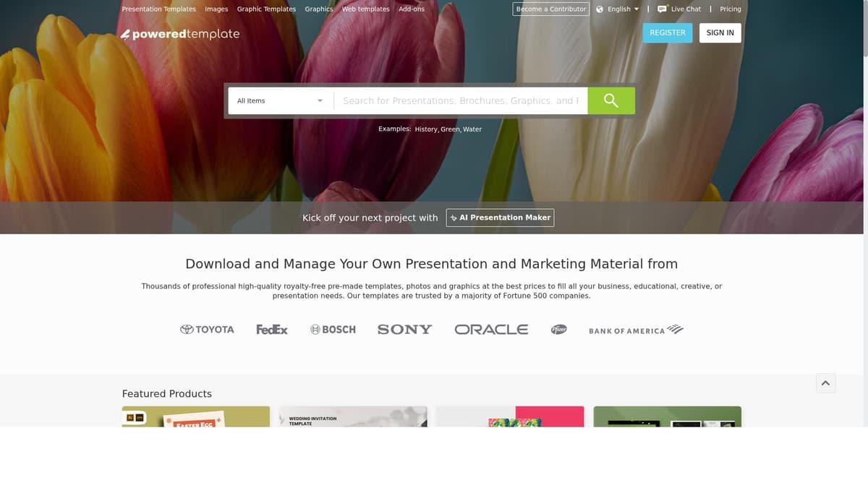Click the globe icon next to English

599,9
